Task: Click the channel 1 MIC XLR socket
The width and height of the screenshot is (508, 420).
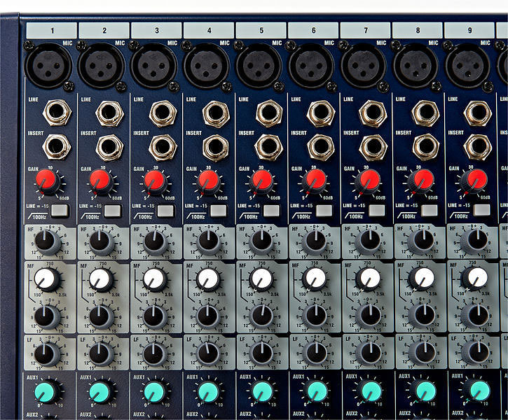Action: 48,66
